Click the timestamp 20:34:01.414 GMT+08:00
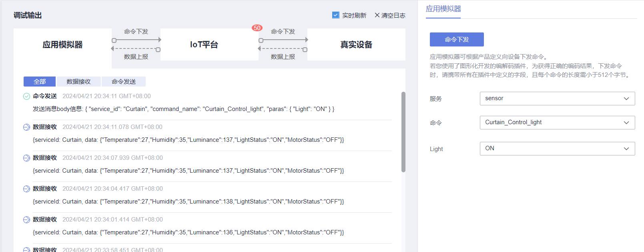This screenshot has height=252, width=644. tap(112, 220)
